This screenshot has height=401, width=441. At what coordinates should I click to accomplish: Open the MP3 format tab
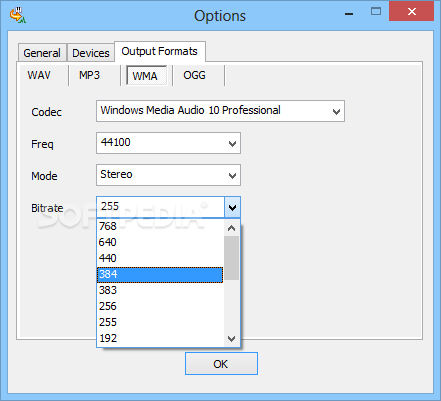point(89,75)
